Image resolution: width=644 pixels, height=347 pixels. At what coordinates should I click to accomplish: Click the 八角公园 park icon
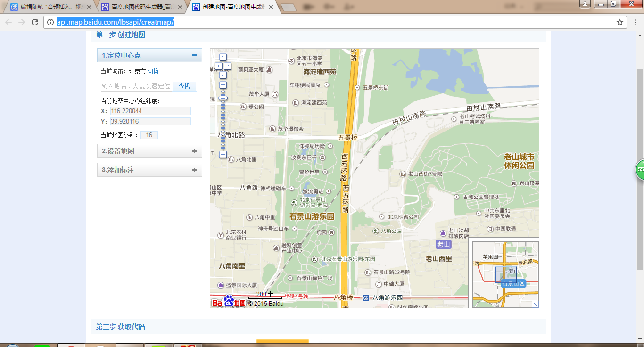point(376,231)
